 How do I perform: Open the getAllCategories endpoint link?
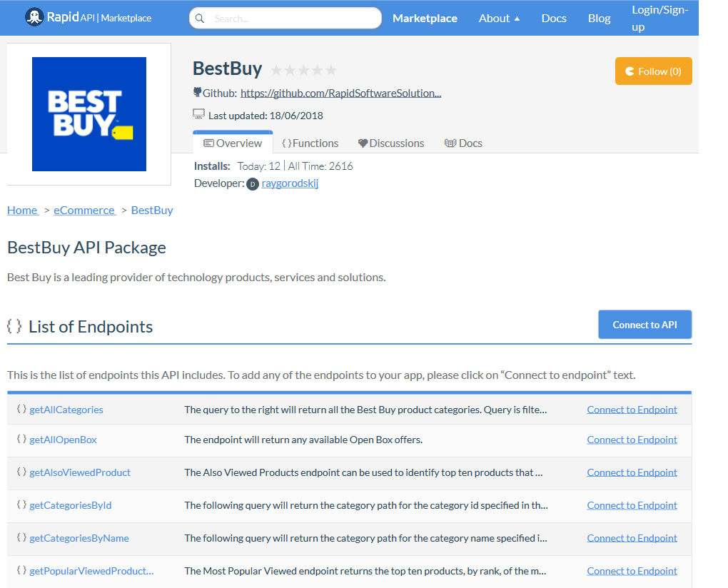pos(66,410)
